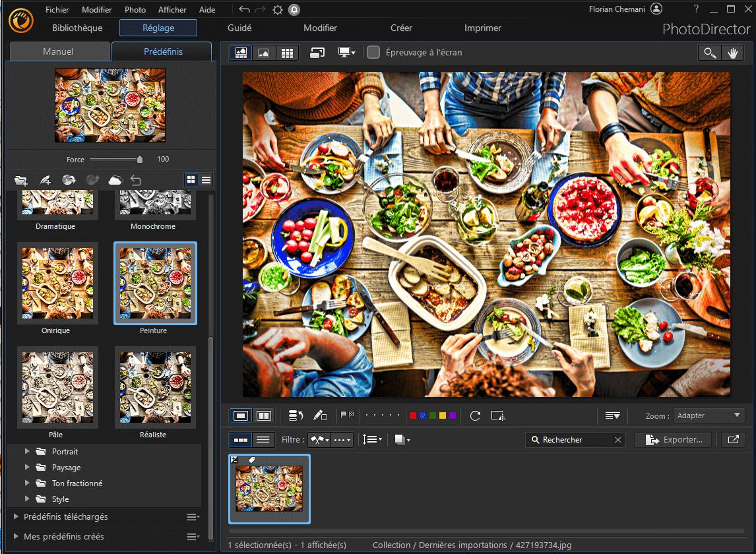Click the add preset folder icon
The image size is (756, 554).
coord(21,179)
